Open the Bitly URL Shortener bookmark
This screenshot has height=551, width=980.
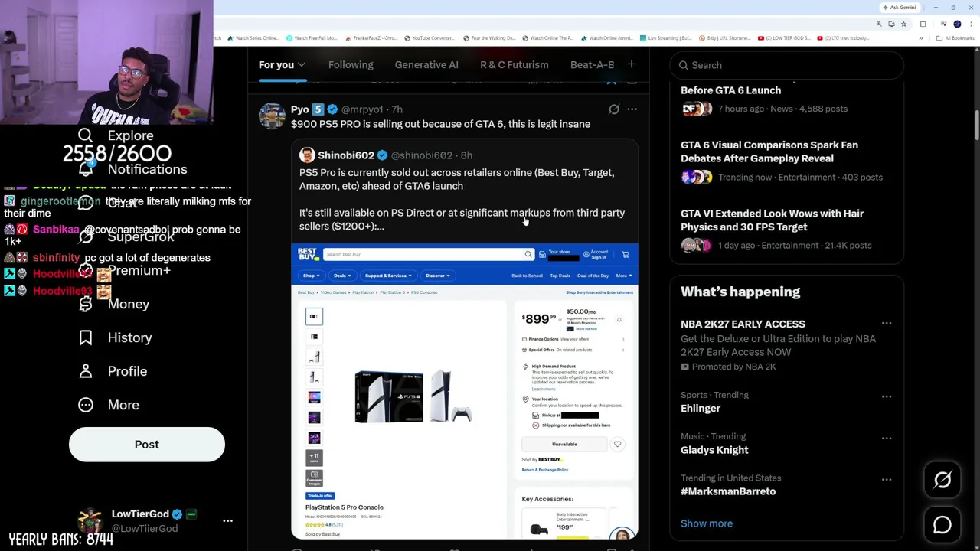click(724, 38)
